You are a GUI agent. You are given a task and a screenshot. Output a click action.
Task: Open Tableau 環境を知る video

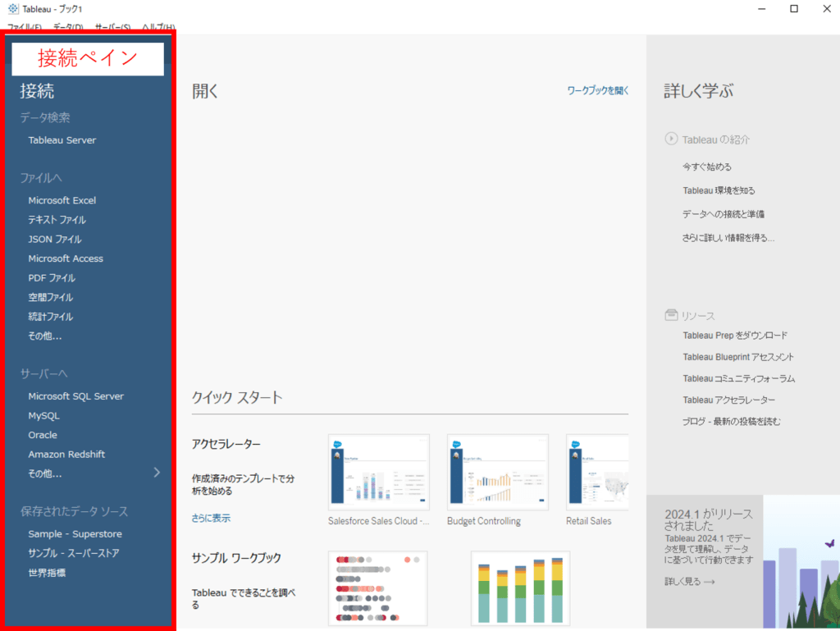click(x=719, y=190)
